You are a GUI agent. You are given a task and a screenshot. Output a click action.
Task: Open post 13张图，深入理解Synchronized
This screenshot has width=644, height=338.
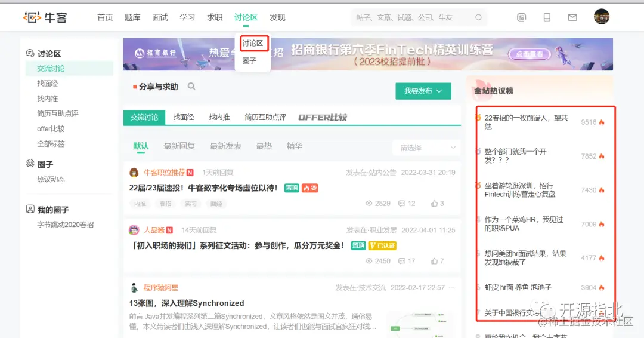(x=187, y=303)
